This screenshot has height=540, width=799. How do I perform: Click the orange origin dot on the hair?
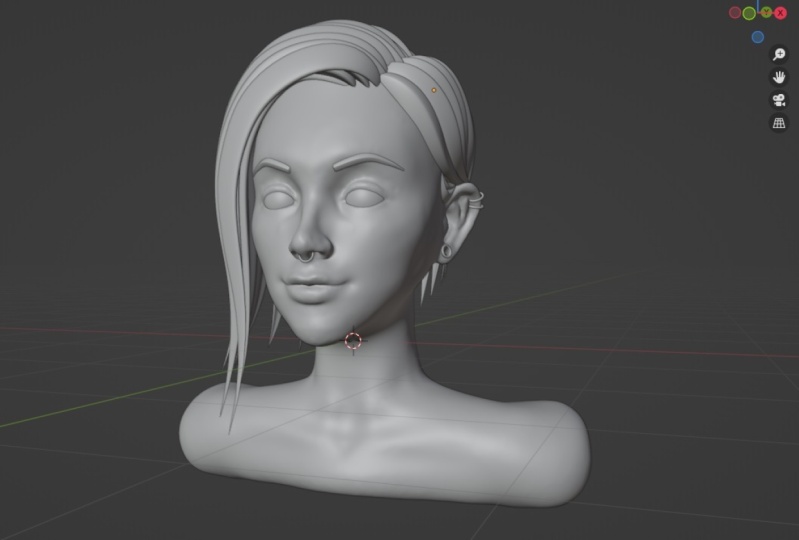coord(434,90)
